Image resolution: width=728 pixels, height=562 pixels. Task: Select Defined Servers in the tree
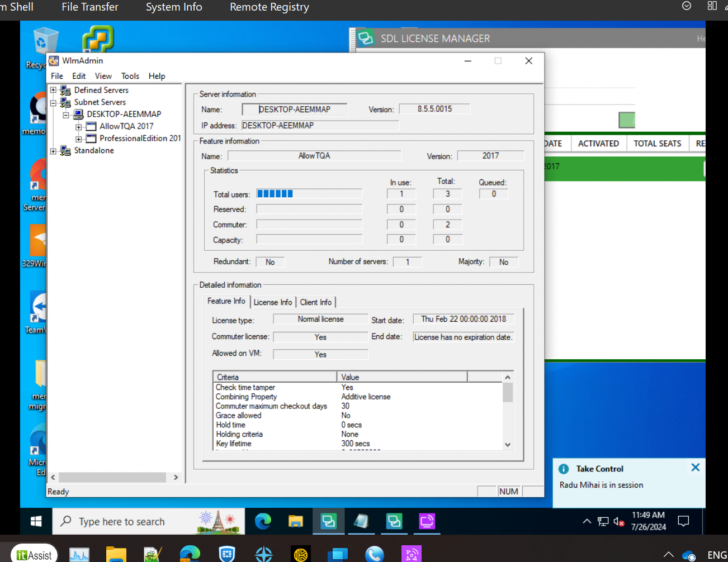[x=101, y=90]
